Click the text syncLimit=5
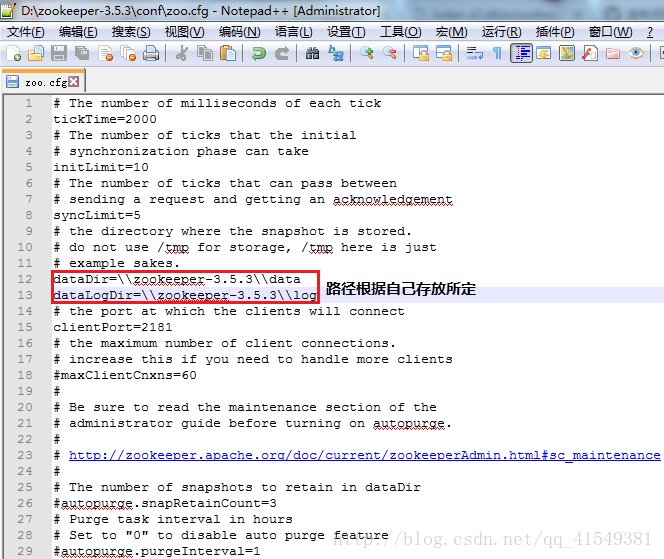Viewport: 664px width, 559px height. click(x=97, y=216)
